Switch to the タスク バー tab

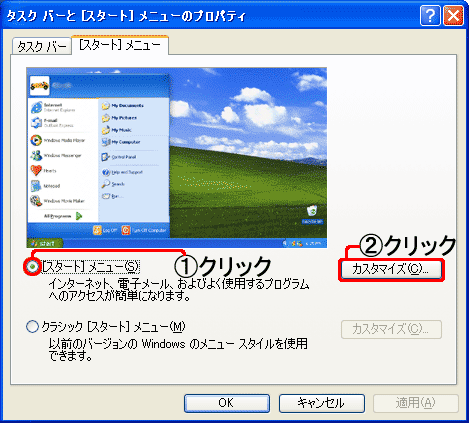coord(42,46)
